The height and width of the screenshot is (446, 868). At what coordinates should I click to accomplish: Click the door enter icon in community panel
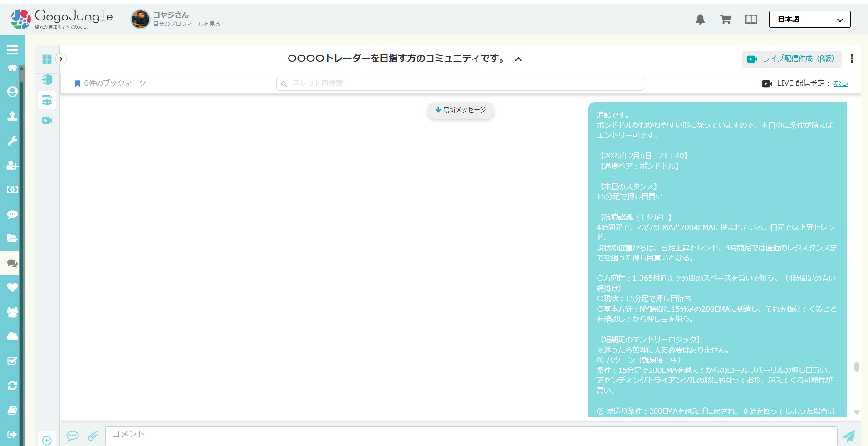click(47, 80)
